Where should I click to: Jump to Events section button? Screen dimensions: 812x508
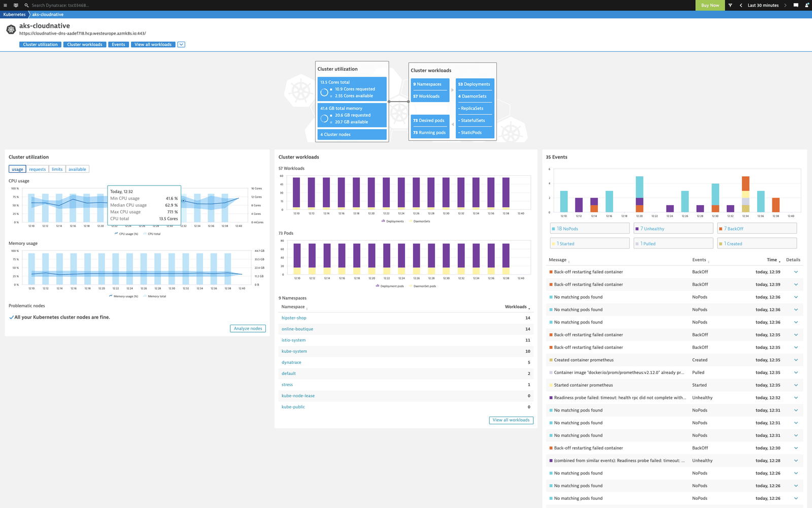pos(118,45)
